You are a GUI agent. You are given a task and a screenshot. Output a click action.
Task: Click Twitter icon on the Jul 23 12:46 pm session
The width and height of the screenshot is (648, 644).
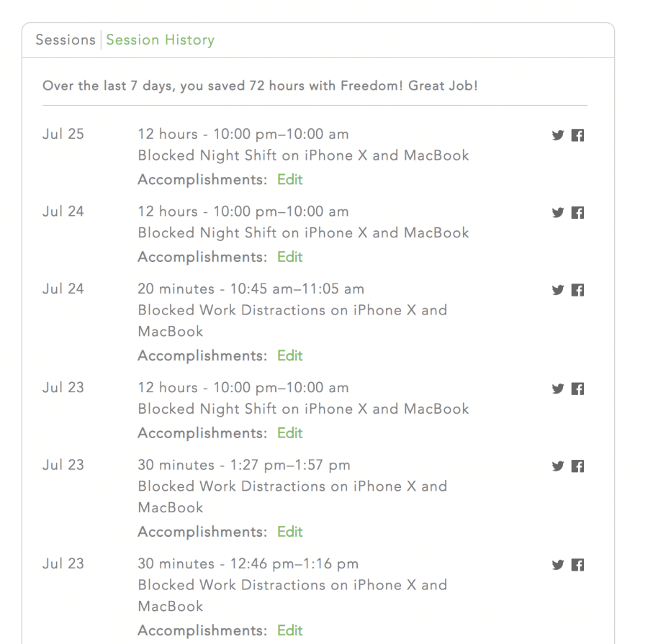click(x=557, y=565)
